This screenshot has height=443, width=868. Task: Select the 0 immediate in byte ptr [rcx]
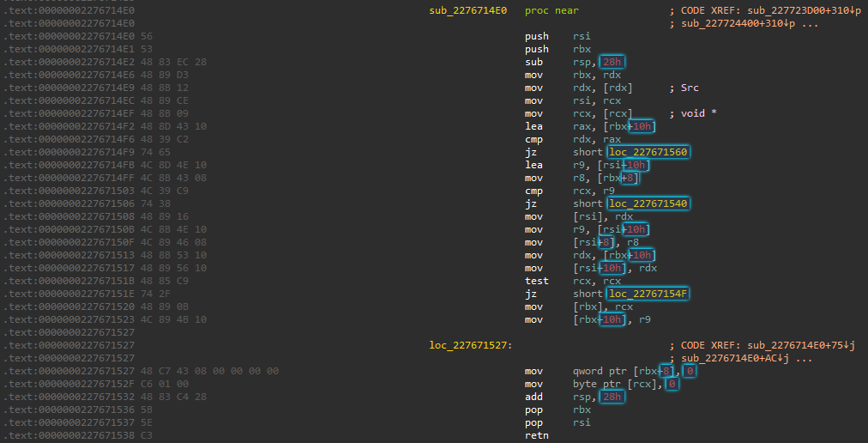tap(672, 384)
